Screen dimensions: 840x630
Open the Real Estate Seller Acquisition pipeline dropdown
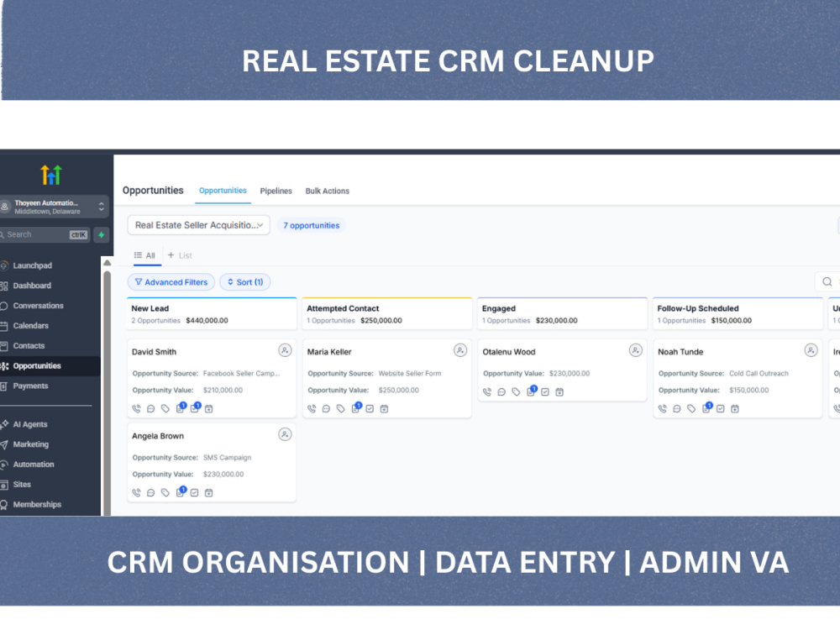[199, 225]
